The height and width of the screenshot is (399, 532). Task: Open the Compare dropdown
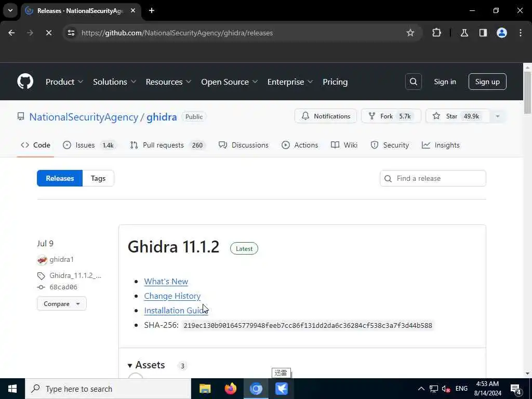pyautogui.click(x=62, y=303)
